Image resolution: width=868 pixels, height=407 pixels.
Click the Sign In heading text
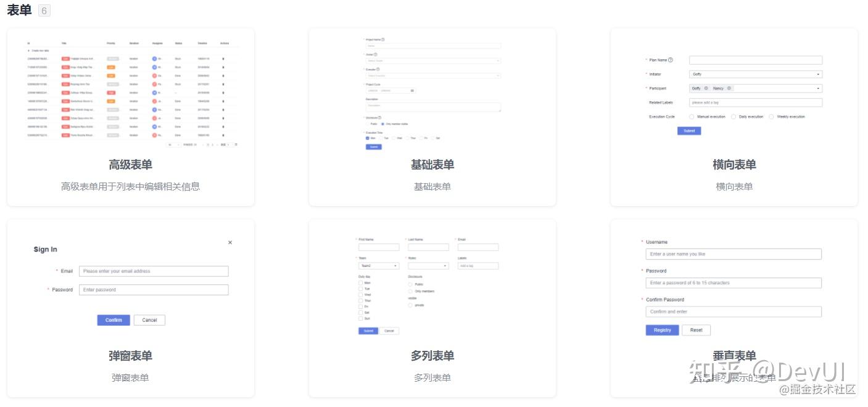pos(45,250)
